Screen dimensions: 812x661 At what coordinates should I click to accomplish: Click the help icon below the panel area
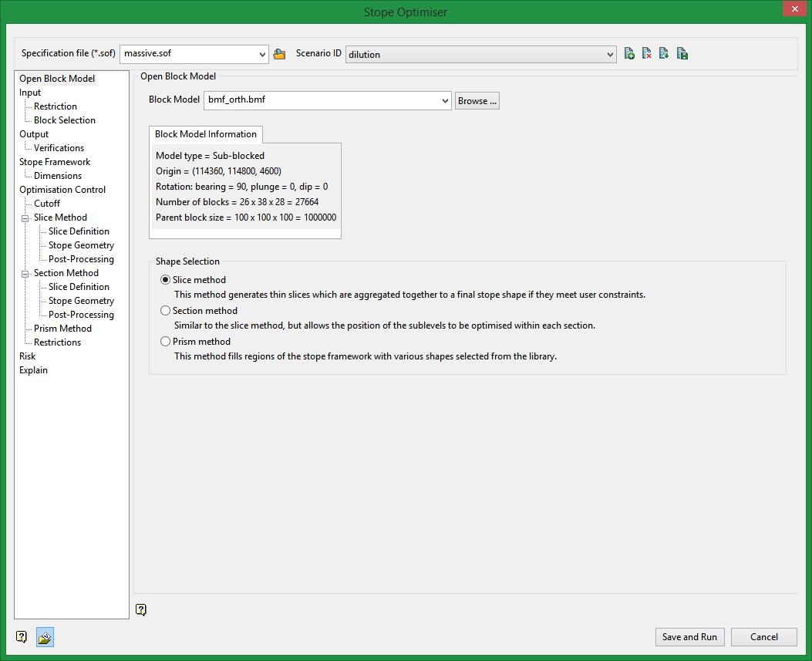[x=140, y=609]
